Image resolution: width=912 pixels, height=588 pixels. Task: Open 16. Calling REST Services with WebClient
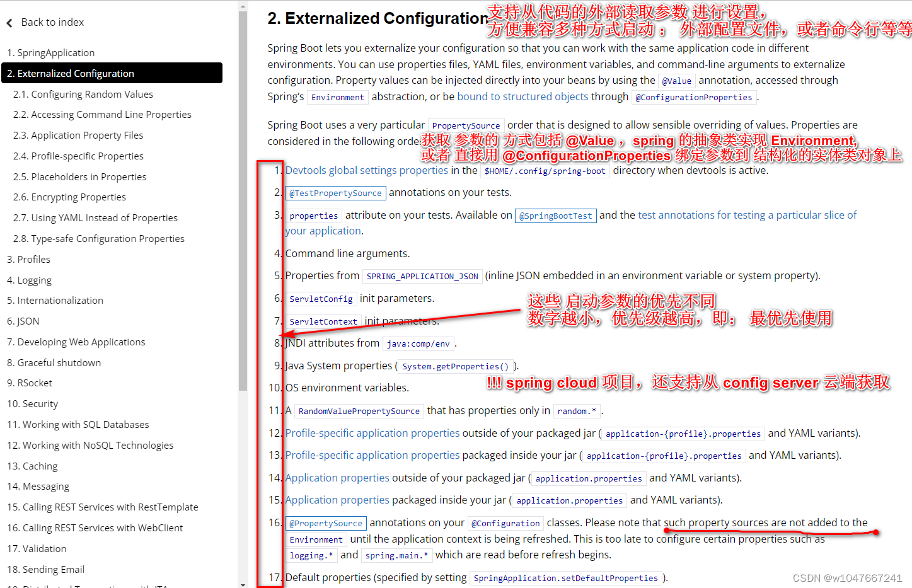point(95,528)
